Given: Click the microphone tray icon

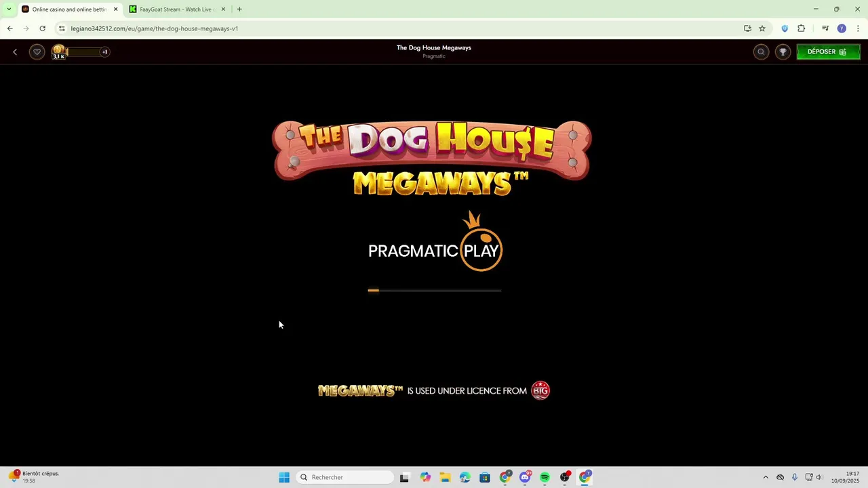Looking at the screenshot, I should point(794,477).
